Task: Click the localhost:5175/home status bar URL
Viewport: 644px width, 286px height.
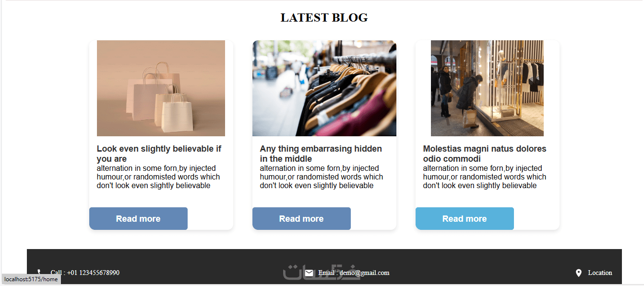Action: [31, 279]
